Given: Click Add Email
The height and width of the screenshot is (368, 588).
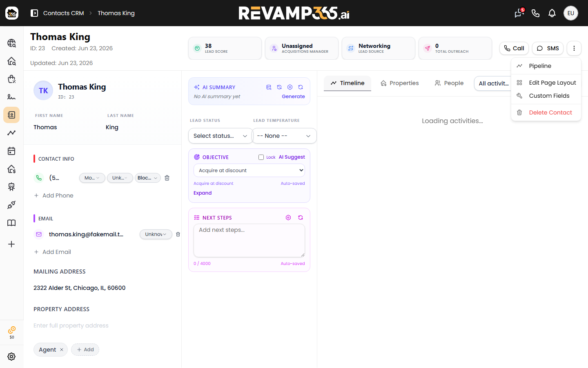Looking at the screenshot, I should click(x=52, y=252).
